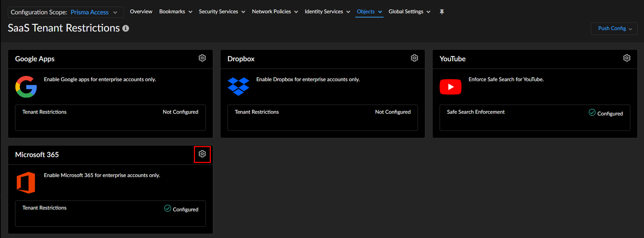Screen dimensions: 644x238
Task: Click 'Enable Google apps for enterprise accounts only' text
Action: coord(100,79)
